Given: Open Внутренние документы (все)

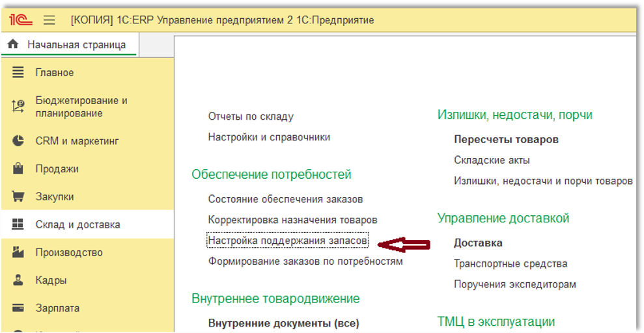Looking at the screenshot, I should point(283,323).
